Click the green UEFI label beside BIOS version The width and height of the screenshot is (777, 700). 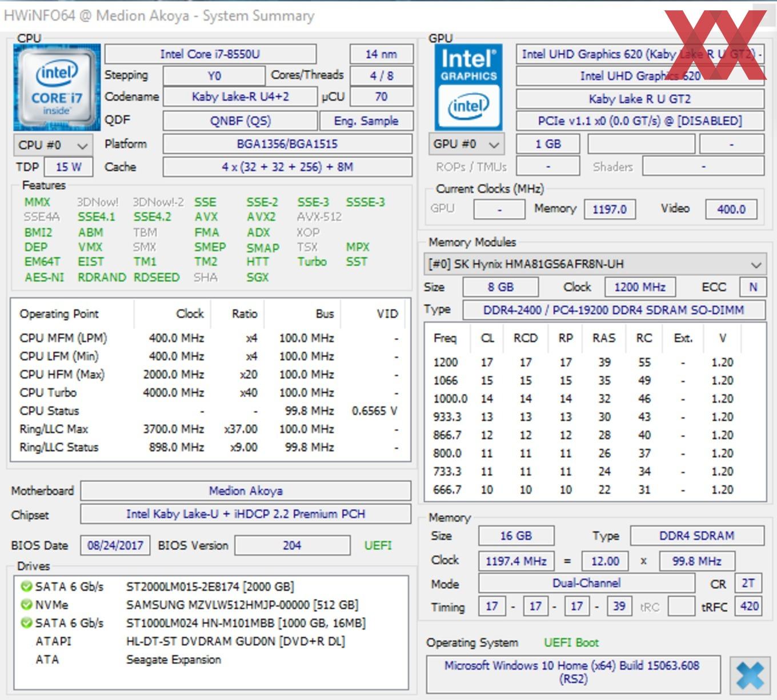[x=378, y=545]
